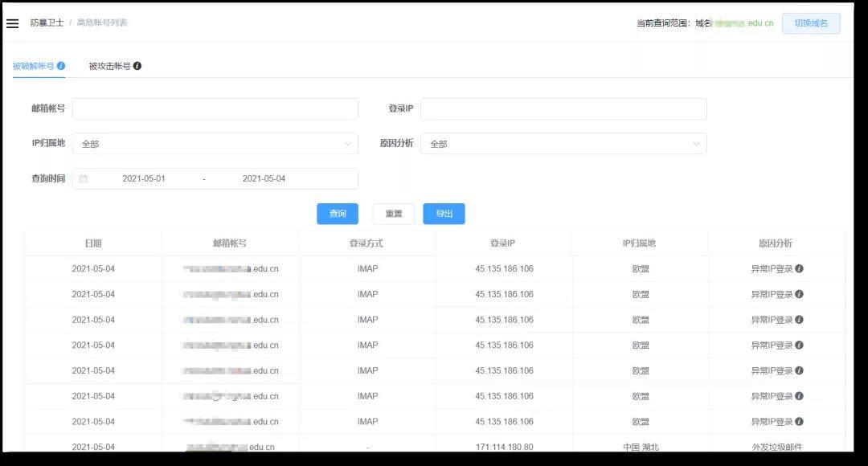Export results via 导出 button
The height and width of the screenshot is (466, 868).
[444, 213]
